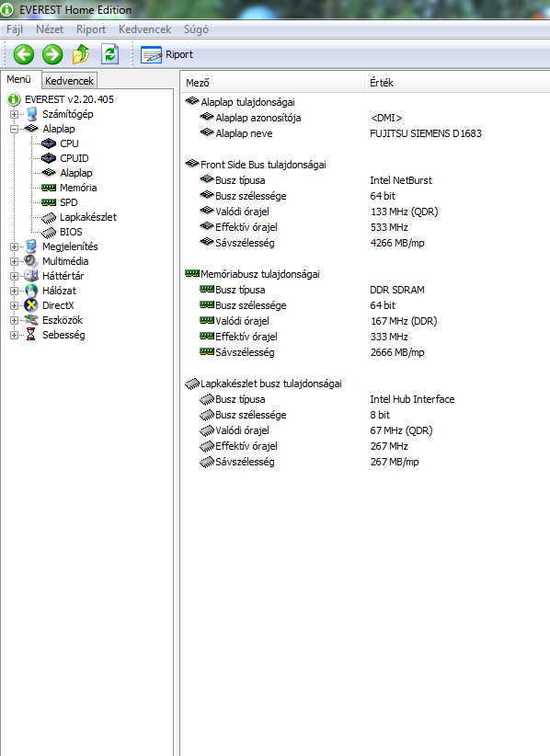Click the DDR SDRAM value

coord(397,290)
